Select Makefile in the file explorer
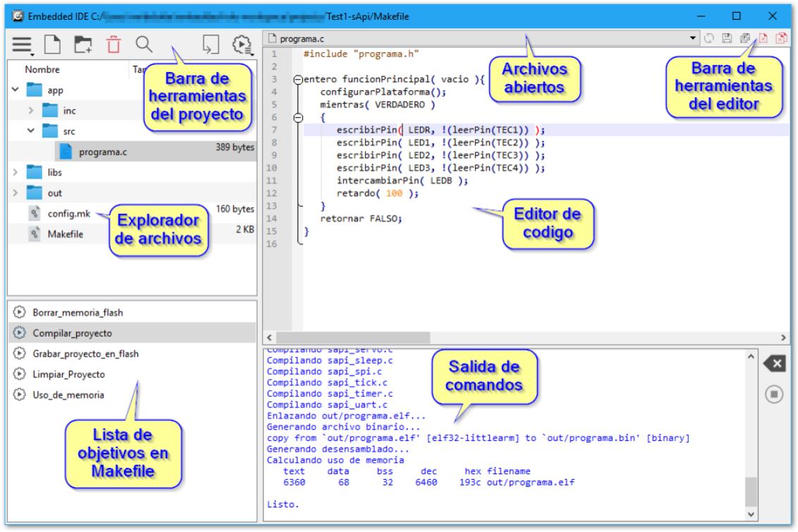Image resolution: width=798 pixels, height=532 pixels. (65, 234)
